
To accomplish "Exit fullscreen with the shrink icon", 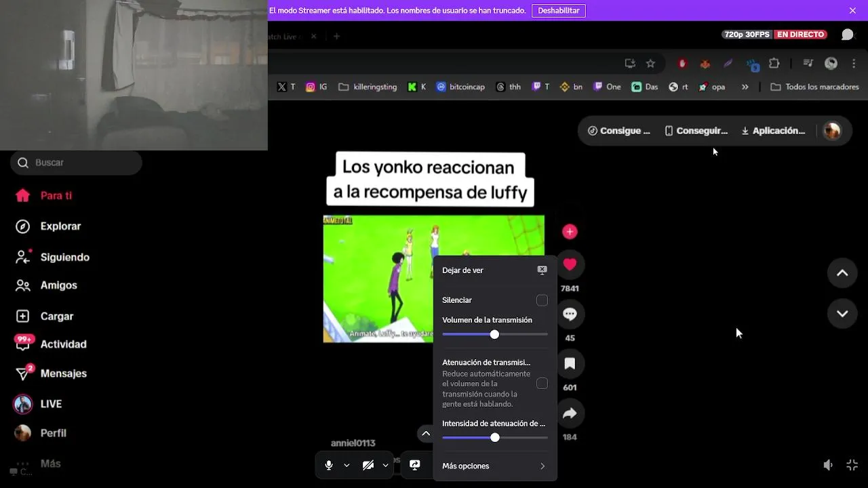I will (852, 465).
